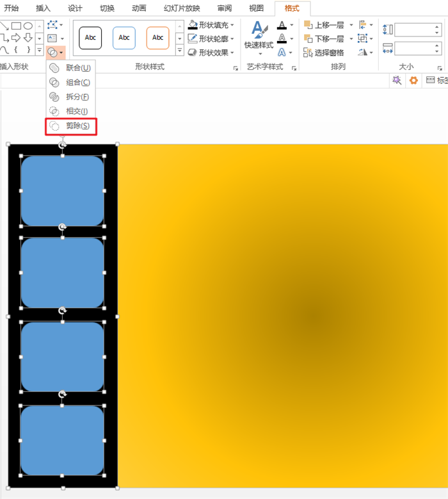The height and width of the screenshot is (499, 448).
Task: Switch to the 视图 tab
Action: tap(256, 8)
